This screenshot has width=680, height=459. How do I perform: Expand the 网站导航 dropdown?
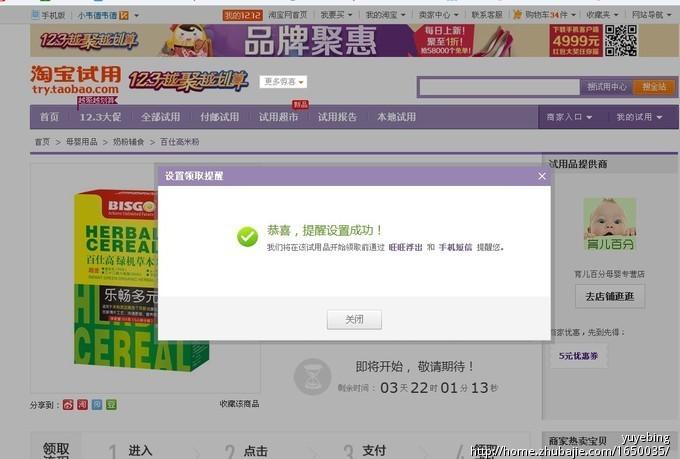click(x=651, y=15)
